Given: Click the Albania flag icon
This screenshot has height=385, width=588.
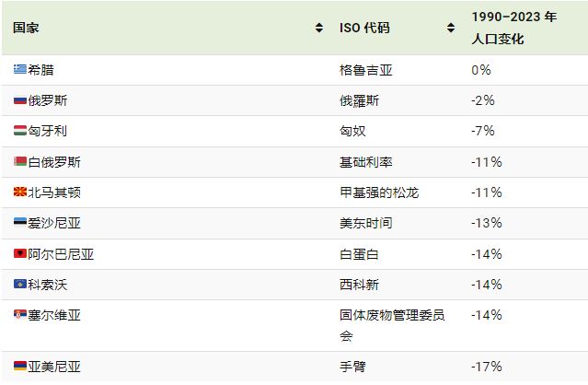Looking at the screenshot, I should [20, 253].
